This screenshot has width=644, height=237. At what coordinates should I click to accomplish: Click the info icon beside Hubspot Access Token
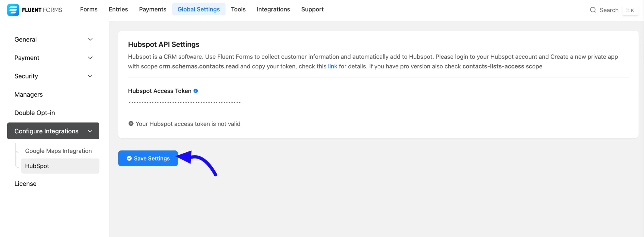coord(196,91)
